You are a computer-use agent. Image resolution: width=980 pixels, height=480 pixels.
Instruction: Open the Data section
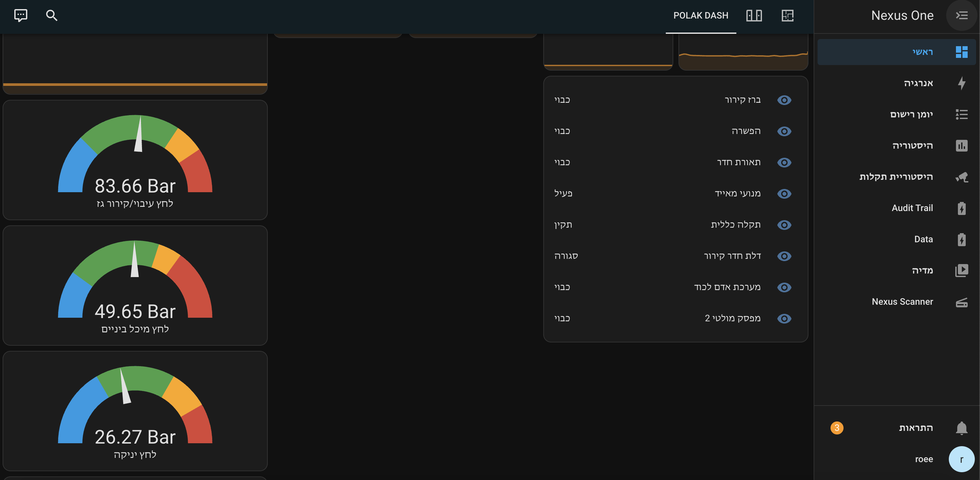pos(923,239)
